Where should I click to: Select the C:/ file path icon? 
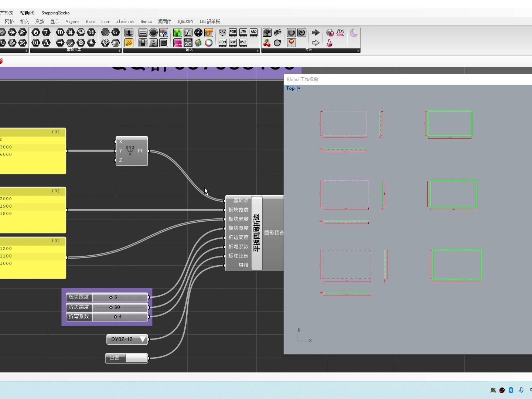point(116,33)
